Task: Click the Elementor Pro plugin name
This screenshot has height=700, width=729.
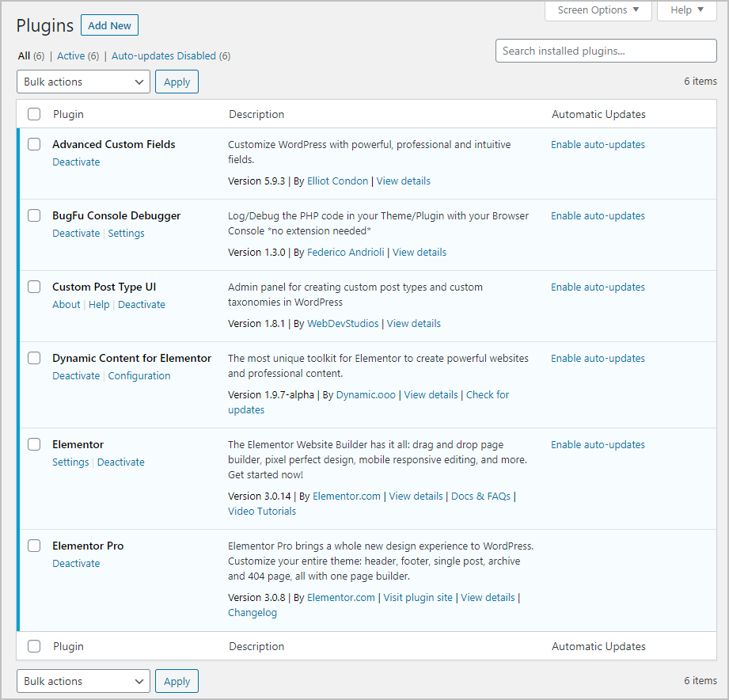Action: pos(88,546)
